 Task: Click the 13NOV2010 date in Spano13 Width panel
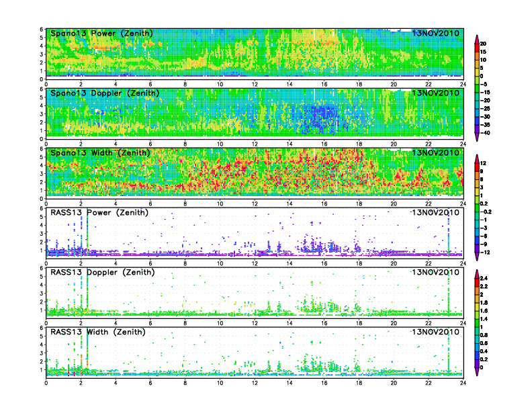(435, 152)
